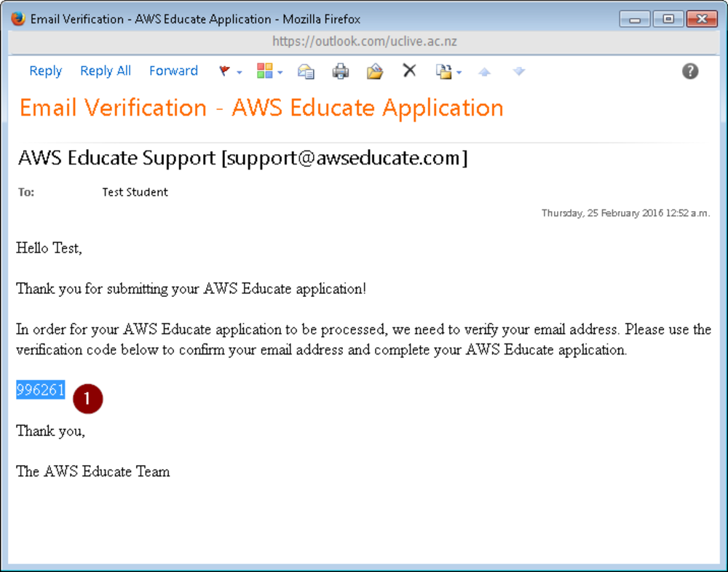Viewport: 728px width, 572px height.
Task: Open help with the question mark icon
Action: 690,71
